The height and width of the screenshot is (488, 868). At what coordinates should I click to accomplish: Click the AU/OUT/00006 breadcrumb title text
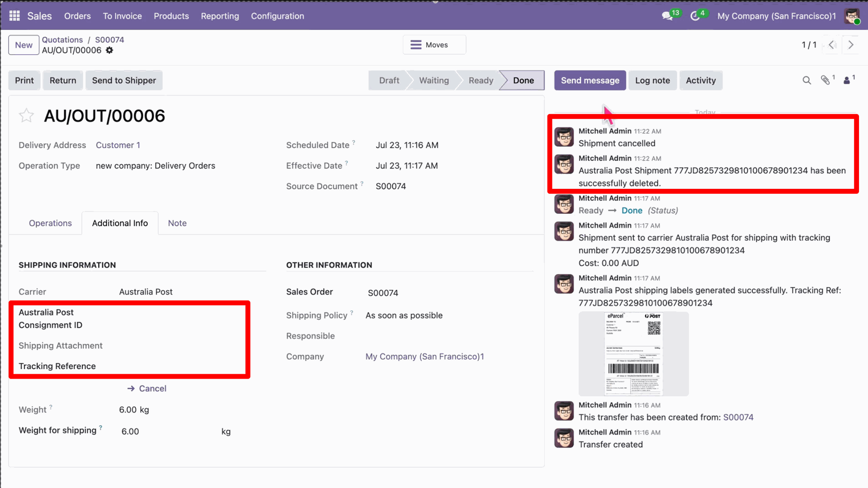tap(71, 50)
